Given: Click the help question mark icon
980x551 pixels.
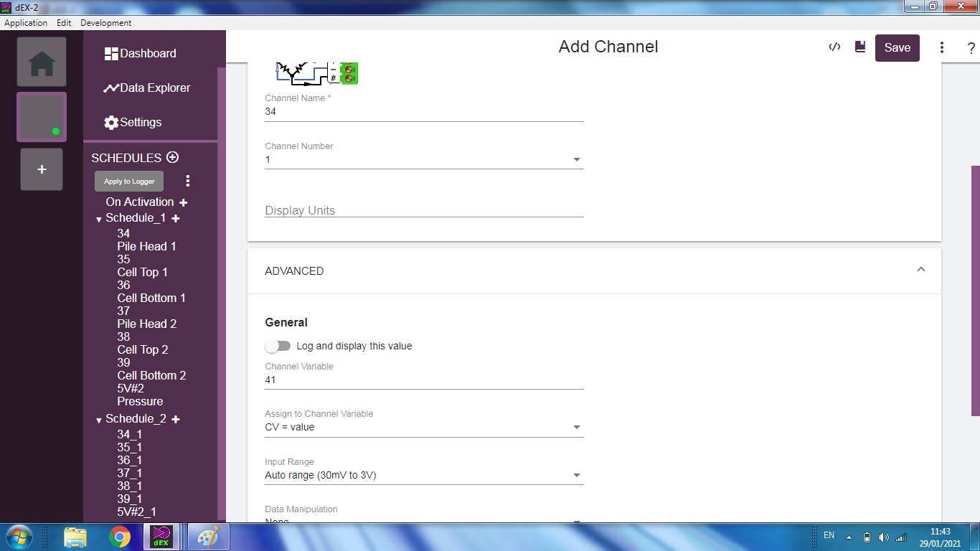Looking at the screenshot, I should pos(971,48).
